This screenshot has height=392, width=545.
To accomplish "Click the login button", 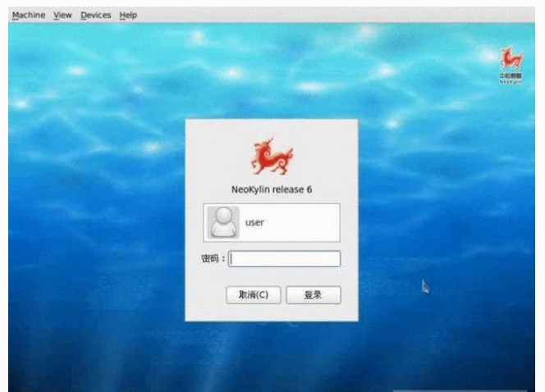I will (x=314, y=295).
